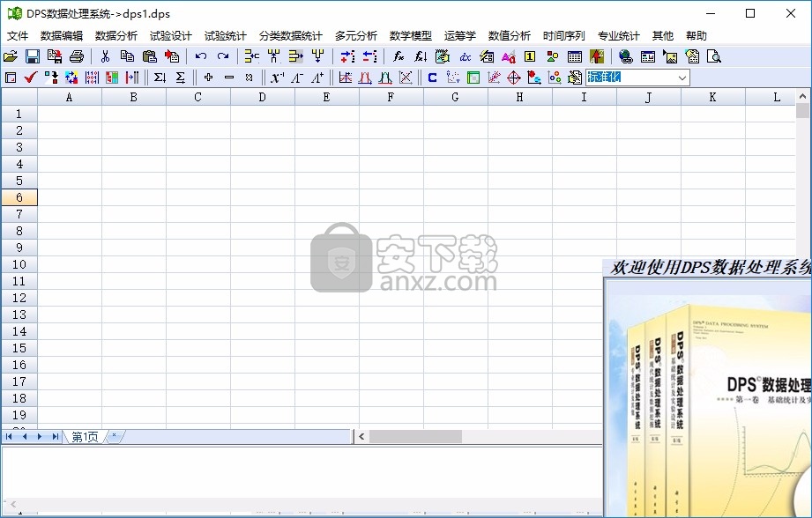Click the redo arrow icon
This screenshot has height=518, width=812.
tap(223, 56)
